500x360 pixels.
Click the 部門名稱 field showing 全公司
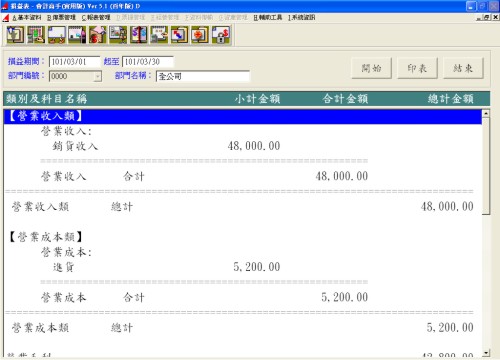[203, 76]
